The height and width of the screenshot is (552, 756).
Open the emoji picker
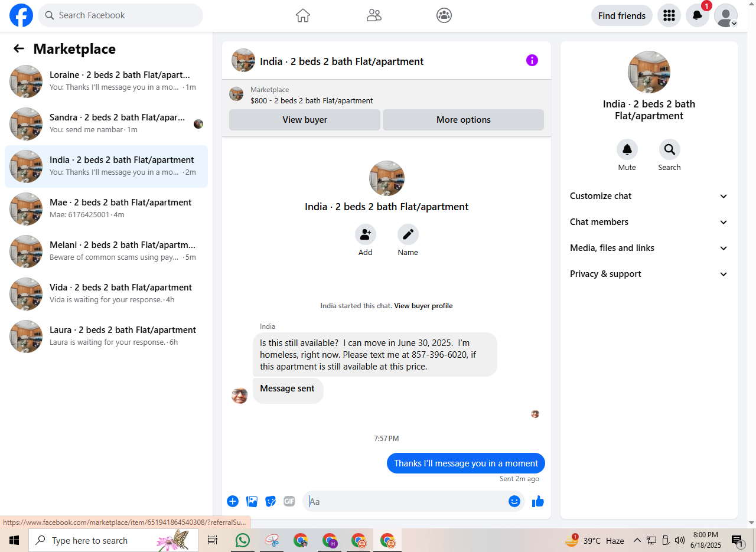tap(514, 501)
